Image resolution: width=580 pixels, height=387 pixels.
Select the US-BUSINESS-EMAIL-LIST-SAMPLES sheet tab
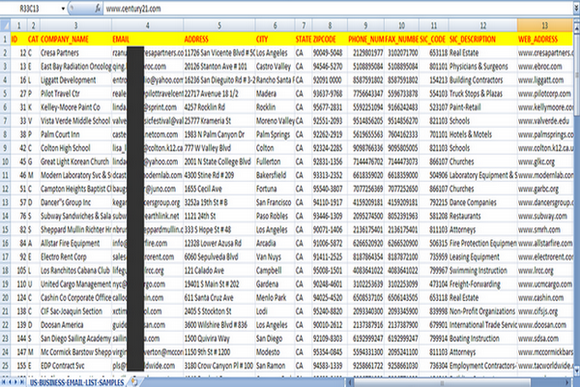[77, 382]
